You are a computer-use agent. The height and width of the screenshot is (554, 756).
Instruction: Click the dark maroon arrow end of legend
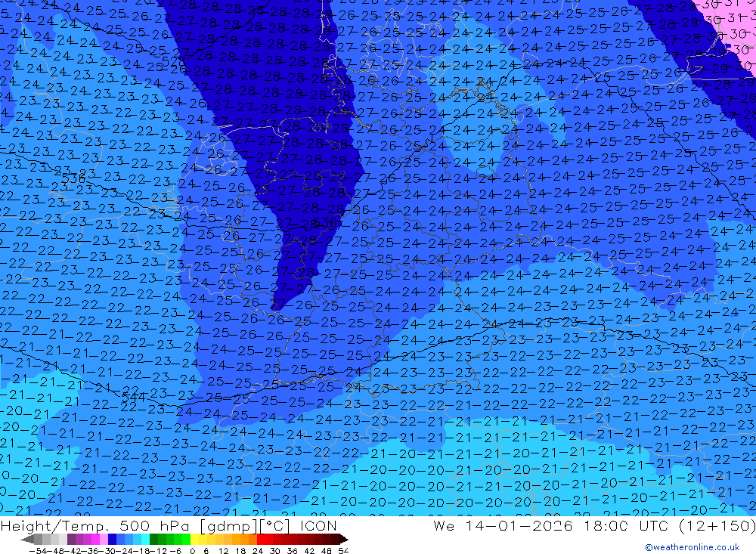(x=343, y=540)
